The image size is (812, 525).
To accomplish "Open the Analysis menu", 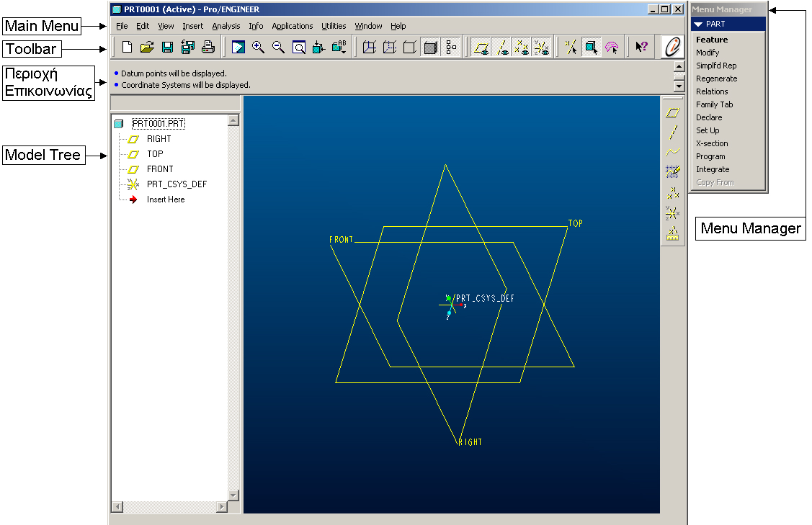I will coord(226,26).
